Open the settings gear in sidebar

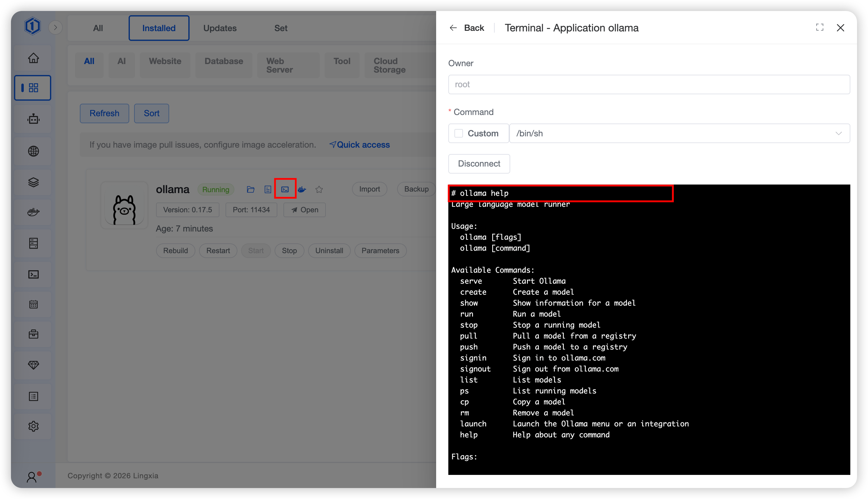[x=33, y=426]
